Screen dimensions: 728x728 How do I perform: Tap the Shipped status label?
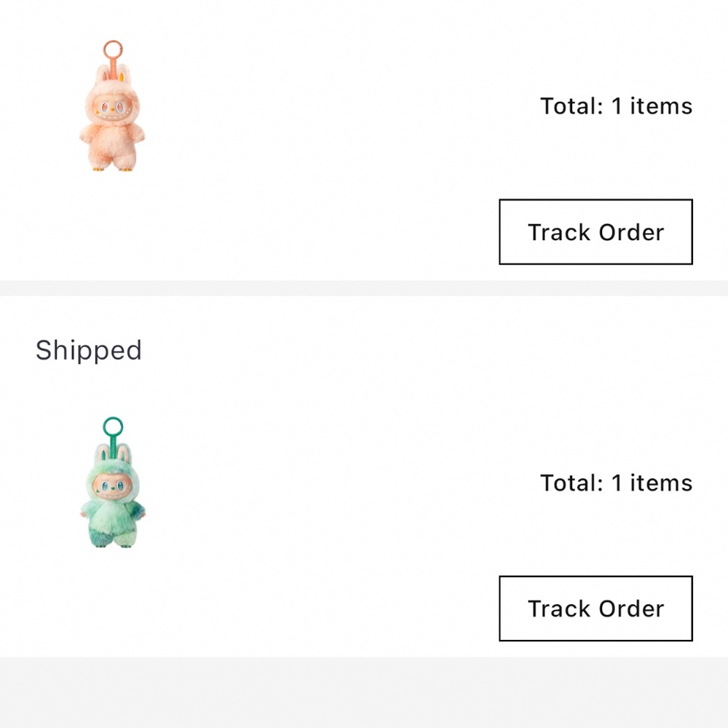89,351
